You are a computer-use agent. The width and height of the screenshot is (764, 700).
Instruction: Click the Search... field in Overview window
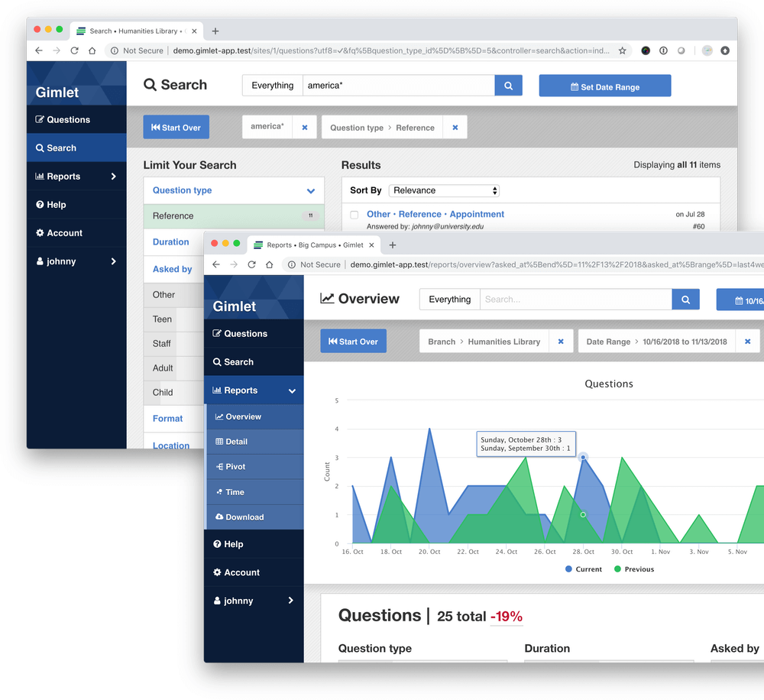(575, 300)
